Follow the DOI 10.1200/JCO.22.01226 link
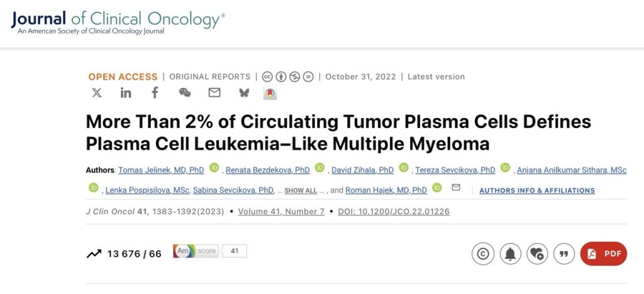Image resolution: width=644 pixels, height=294 pixels. tap(393, 212)
